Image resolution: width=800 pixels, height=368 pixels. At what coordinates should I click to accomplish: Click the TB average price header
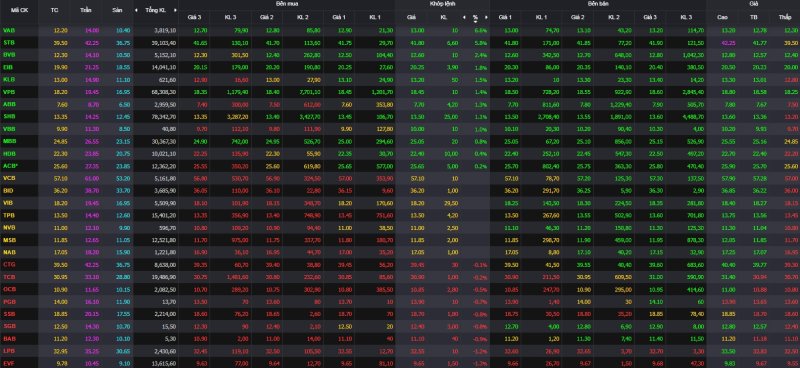[x=753, y=17]
